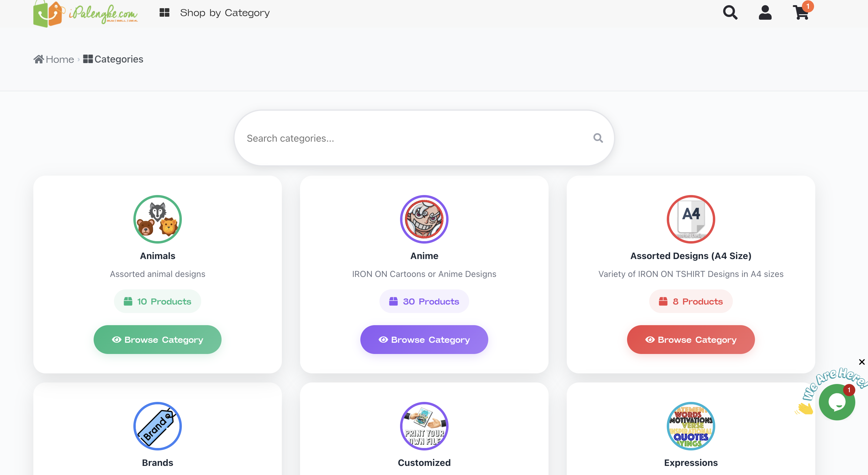This screenshot has height=475, width=868.
Task: Click the header search magnifier icon
Action: click(x=730, y=13)
